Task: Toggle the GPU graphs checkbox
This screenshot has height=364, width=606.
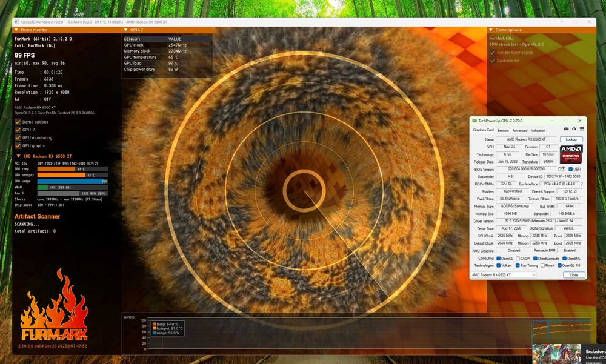Action: tap(18, 146)
